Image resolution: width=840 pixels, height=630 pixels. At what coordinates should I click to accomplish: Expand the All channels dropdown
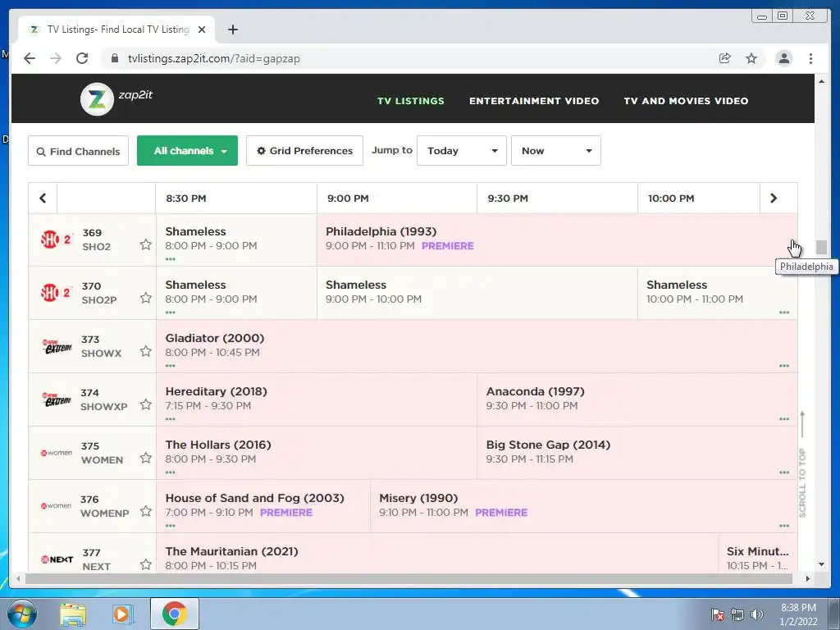188,151
